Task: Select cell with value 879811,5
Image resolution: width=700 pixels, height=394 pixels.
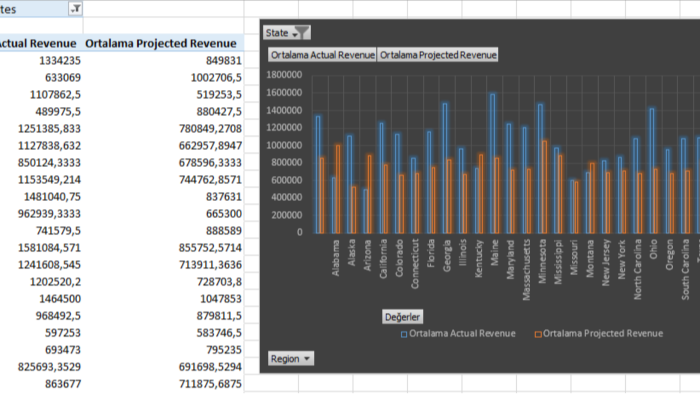Action: click(163, 315)
